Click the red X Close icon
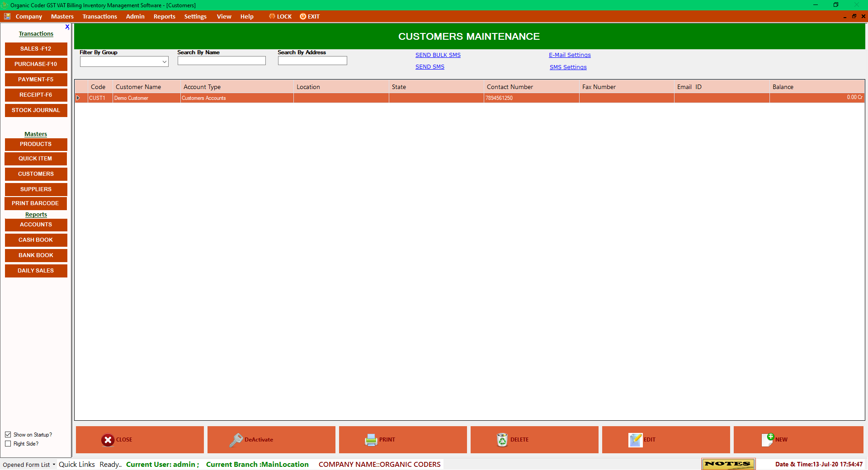868x470 pixels. pos(108,440)
